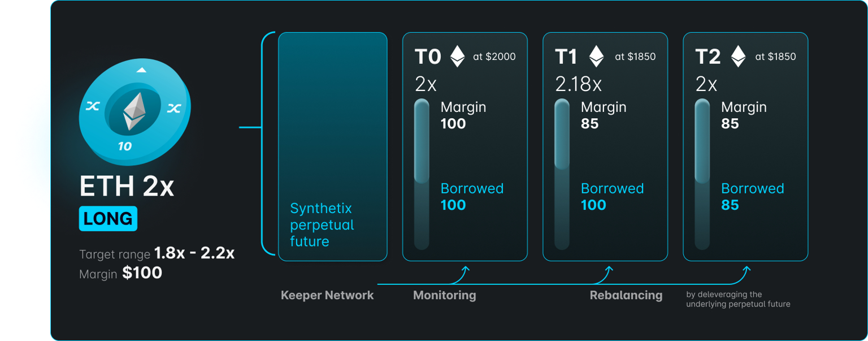Select the Rebalancing label
The height and width of the screenshot is (341, 868).
[x=626, y=295]
